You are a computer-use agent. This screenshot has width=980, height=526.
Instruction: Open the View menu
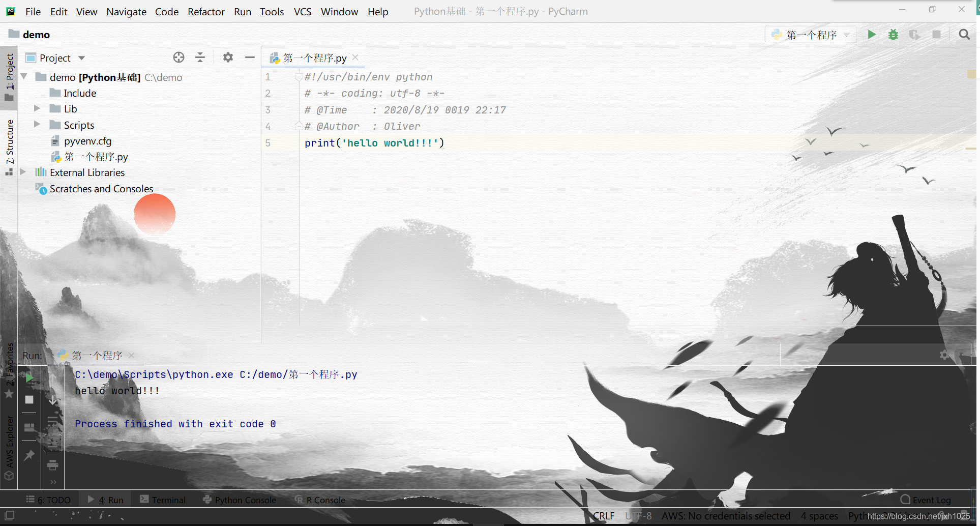point(86,12)
